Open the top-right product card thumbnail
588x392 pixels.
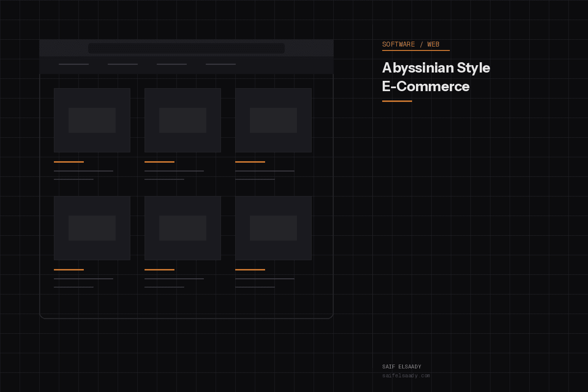tap(273, 120)
